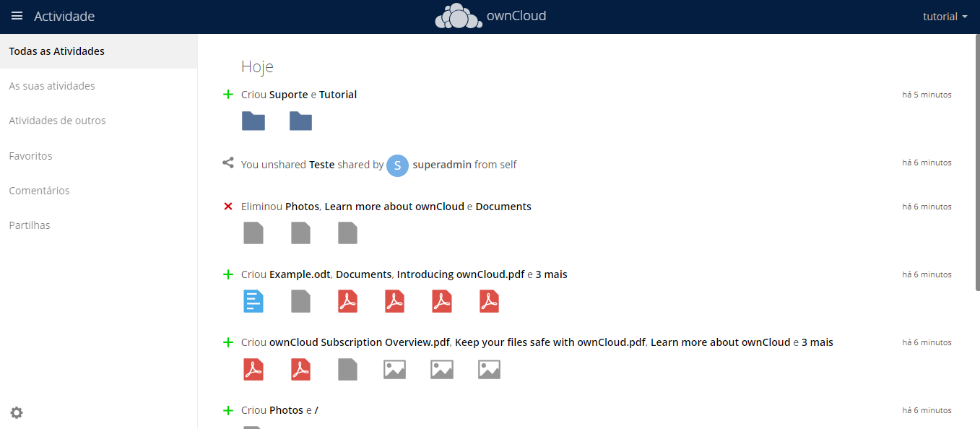Open the Introducing ownCloud.pdf link
This screenshot has width=980, height=429.
pyautogui.click(x=461, y=274)
